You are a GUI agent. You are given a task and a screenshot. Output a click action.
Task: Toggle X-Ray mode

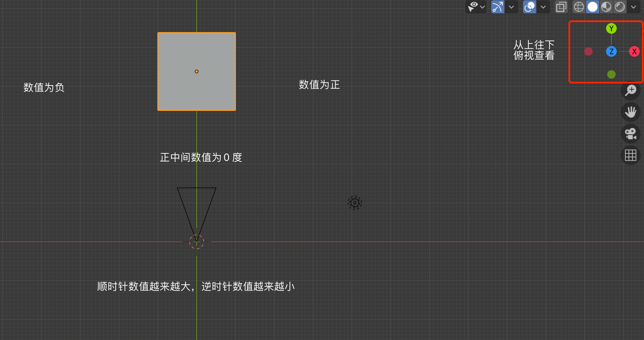pos(561,7)
